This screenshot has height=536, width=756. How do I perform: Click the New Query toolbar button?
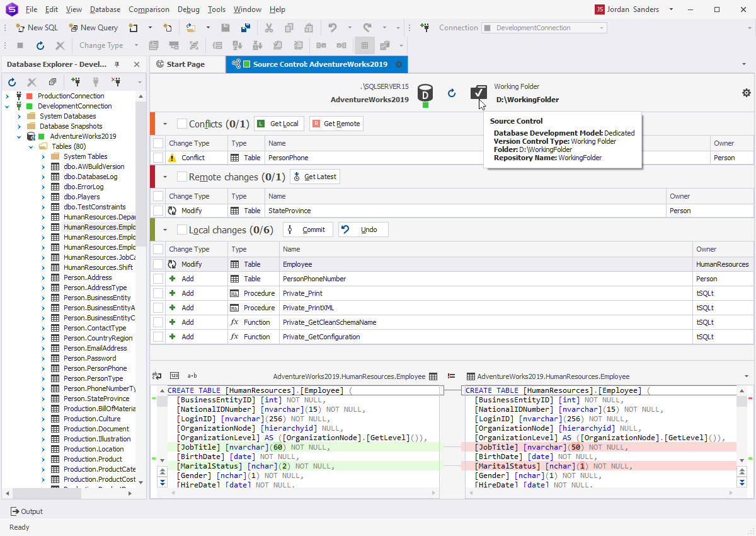coord(93,28)
